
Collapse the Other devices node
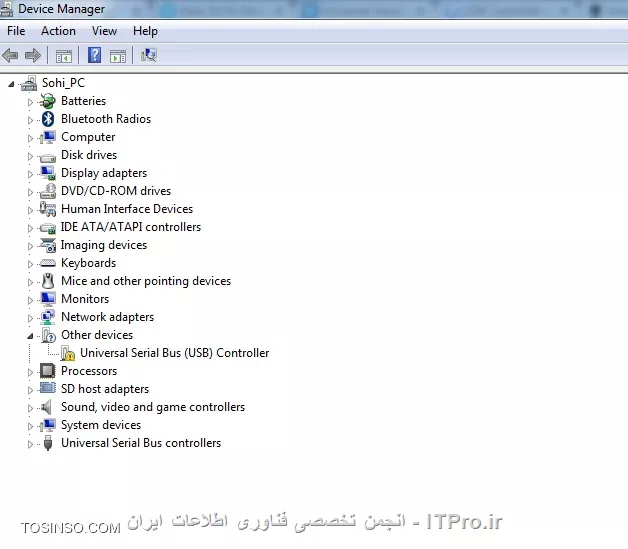point(30,335)
